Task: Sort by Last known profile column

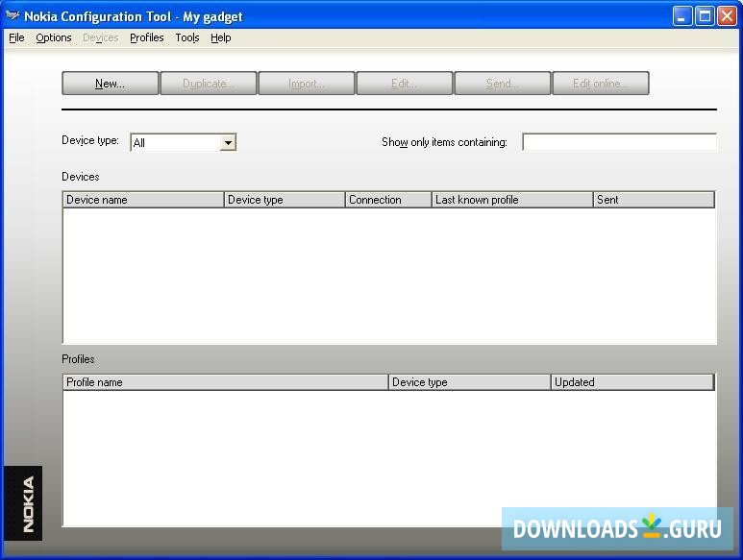Action: tap(512, 200)
